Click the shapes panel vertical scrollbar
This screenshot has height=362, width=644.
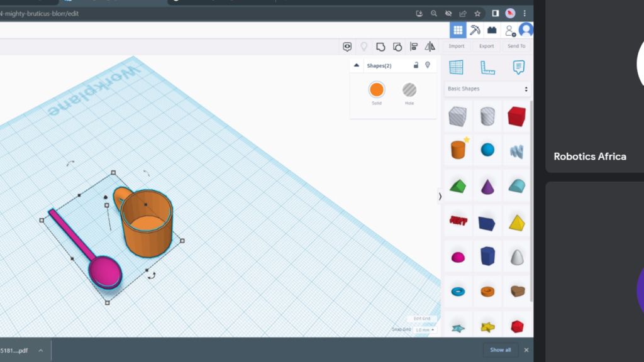(x=531, y=201)
